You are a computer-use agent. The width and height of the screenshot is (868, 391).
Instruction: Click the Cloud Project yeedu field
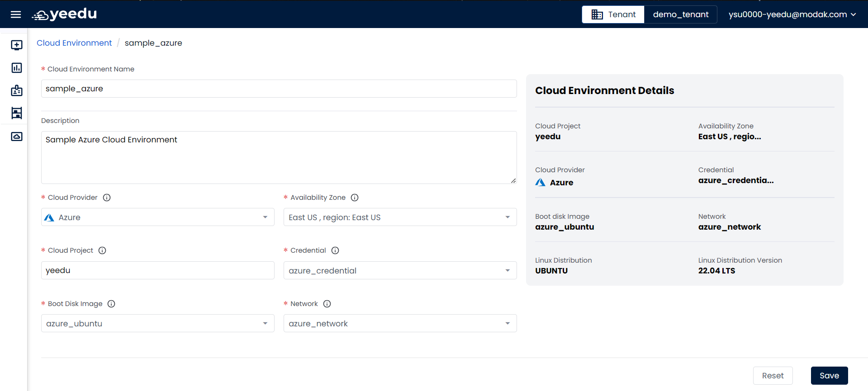point(158,270)
